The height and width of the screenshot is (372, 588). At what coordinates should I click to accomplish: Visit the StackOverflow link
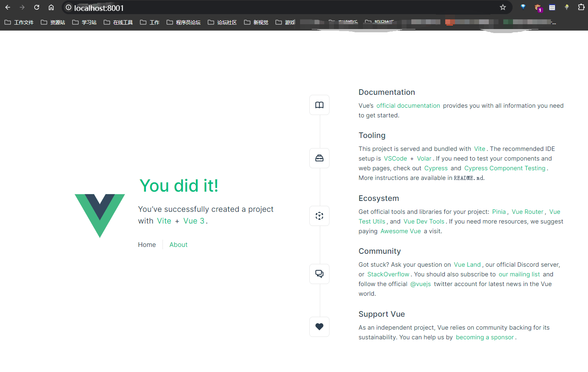point(388,274)
